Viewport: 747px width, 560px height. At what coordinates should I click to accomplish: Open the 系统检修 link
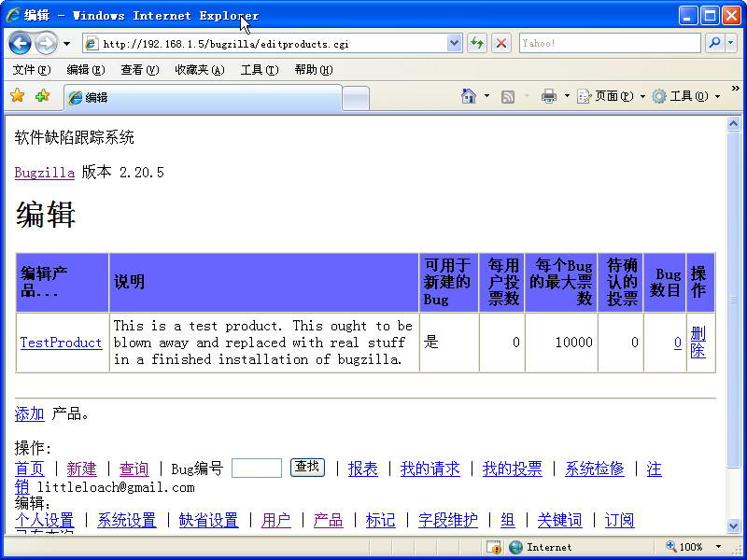pos(595,469)
